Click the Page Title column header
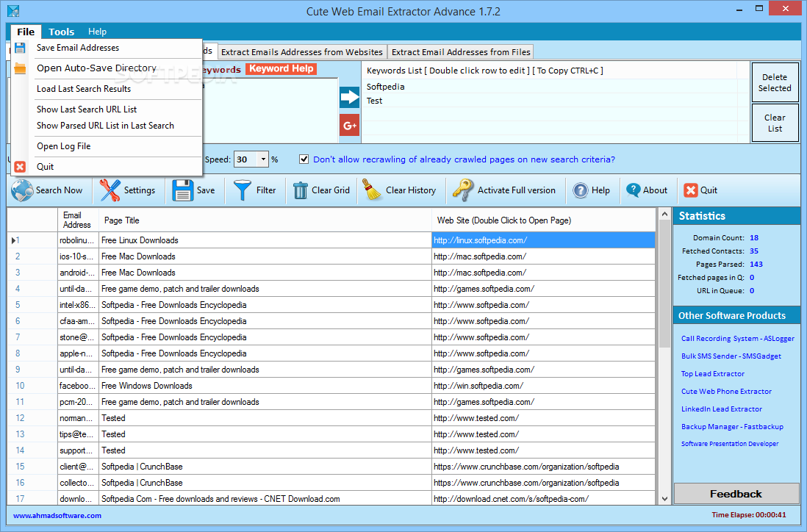The width and height of the screenshot is (807, 532). click(x=265, y=220)
